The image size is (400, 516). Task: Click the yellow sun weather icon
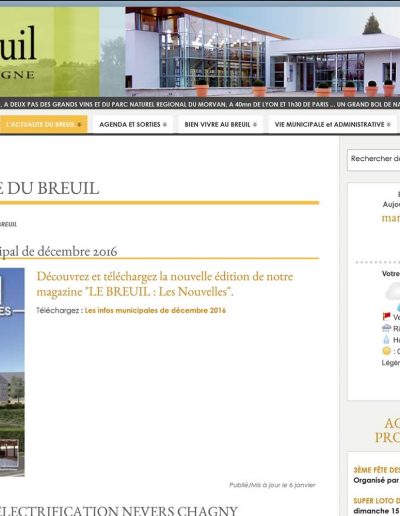[386, 351]
